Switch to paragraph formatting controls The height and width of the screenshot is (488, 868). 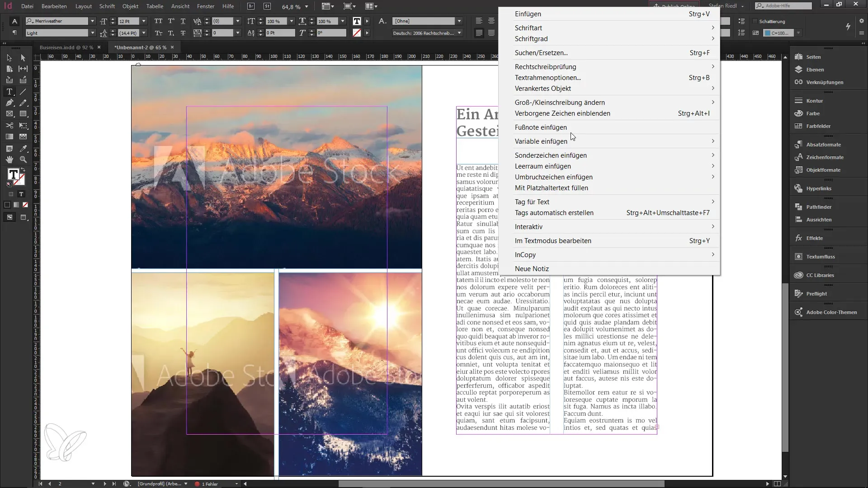[14, 33]
